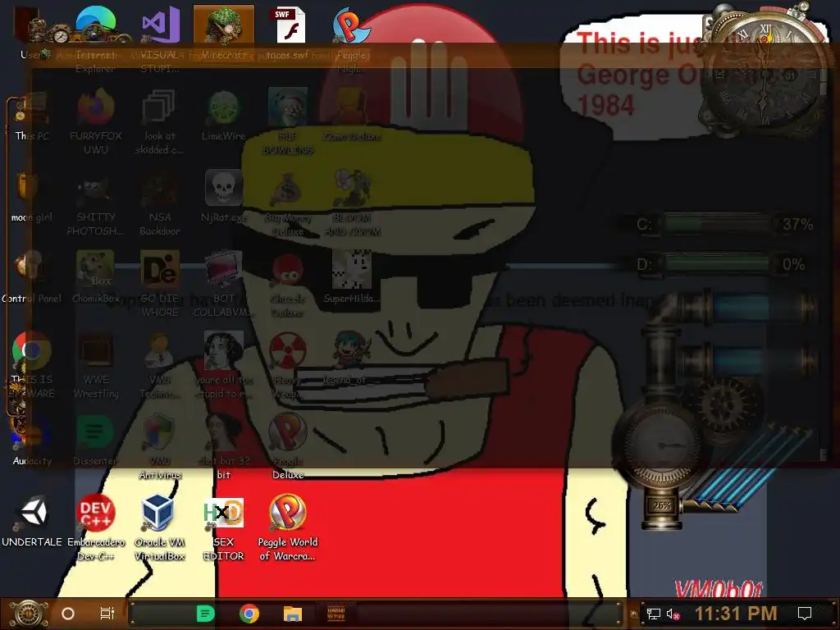Viewport: 840px width, 630px height.
Task: Select the NSA Backdoor icon
Action: 160,203
